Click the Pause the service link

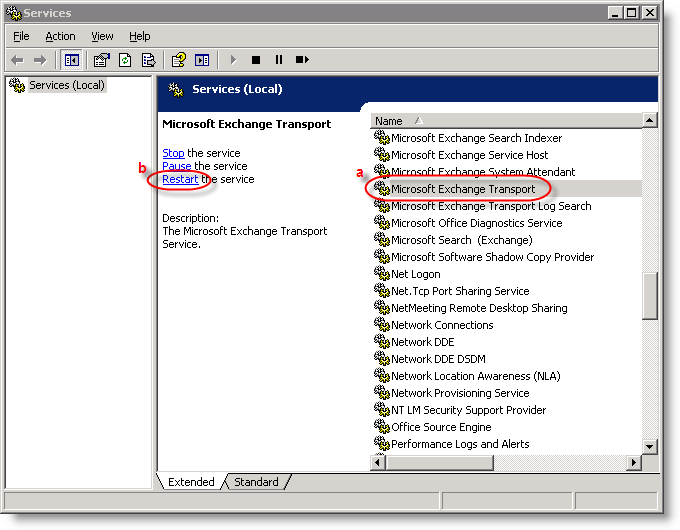(177, 166)
